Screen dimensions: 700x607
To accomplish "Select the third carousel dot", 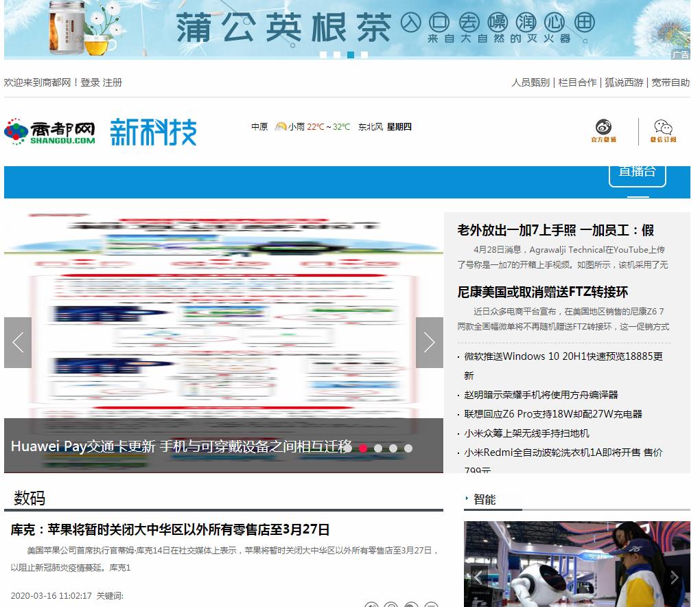I will (393, 448).
